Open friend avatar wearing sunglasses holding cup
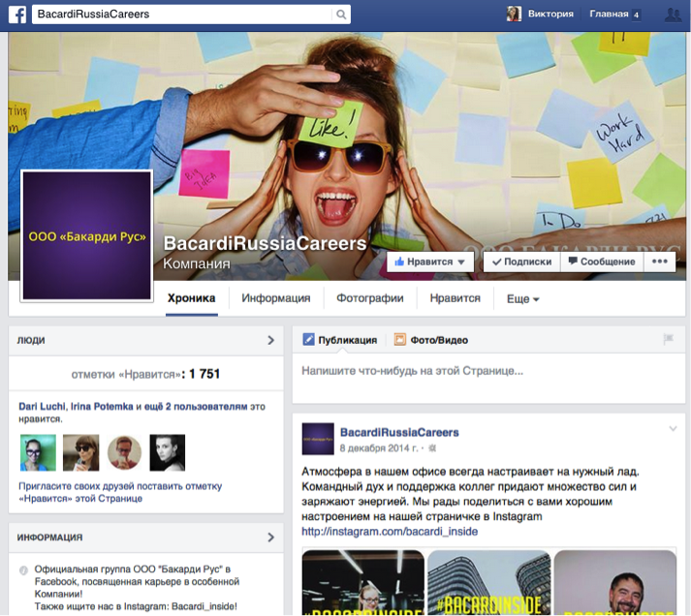The width and height of the screenshot is (691, 616). [80, 452]
